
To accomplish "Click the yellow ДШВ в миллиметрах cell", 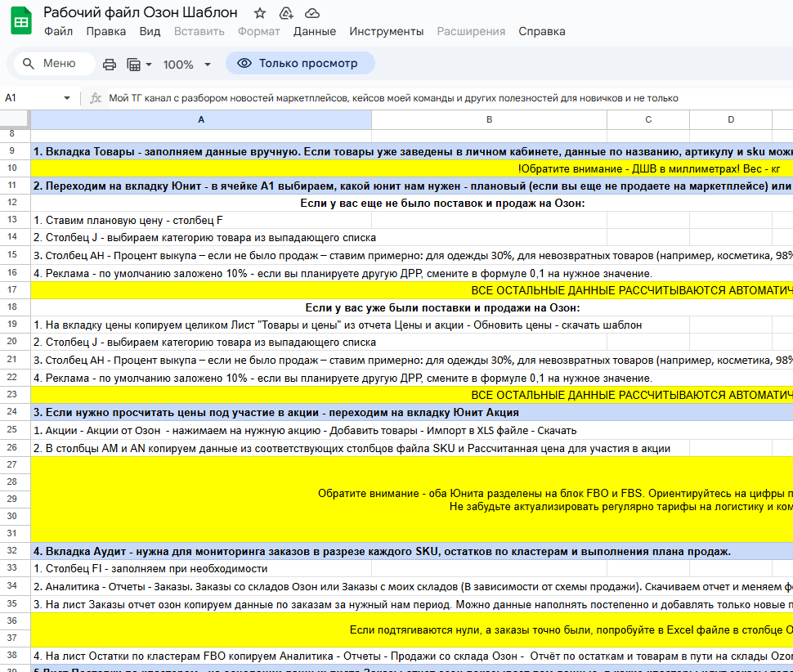I will (x=412, y=168).
